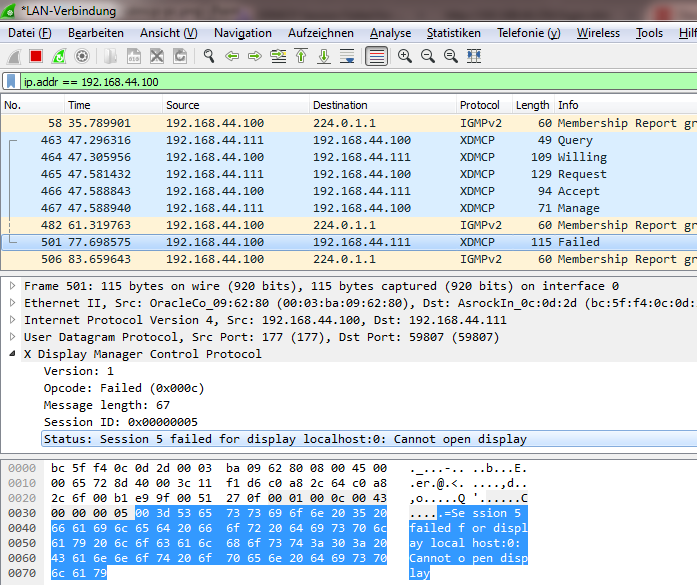Reset text to normal size

click(451, 56)
